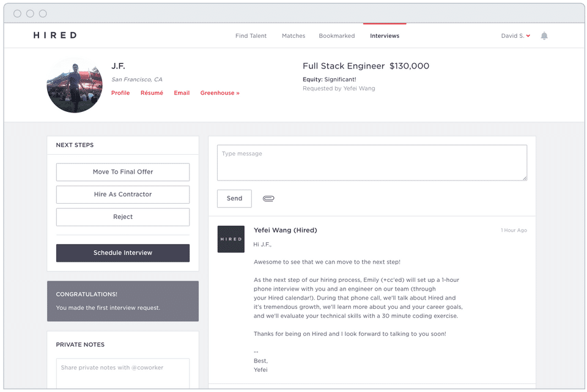Click the Move To Final Offer button
This screenshot has width=587, height=392.
coord(123,172)
